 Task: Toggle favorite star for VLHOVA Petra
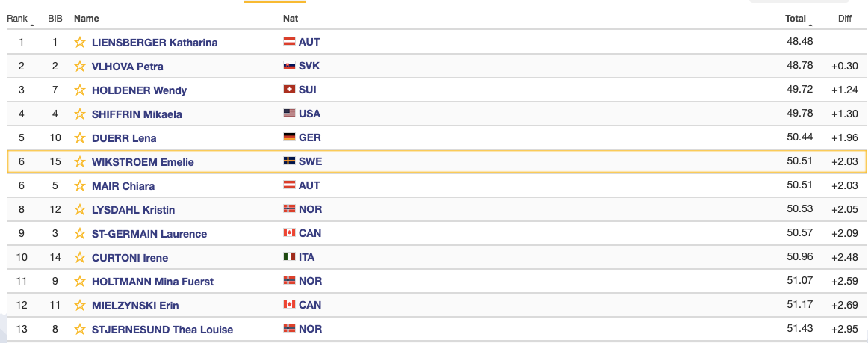point(80,66)
